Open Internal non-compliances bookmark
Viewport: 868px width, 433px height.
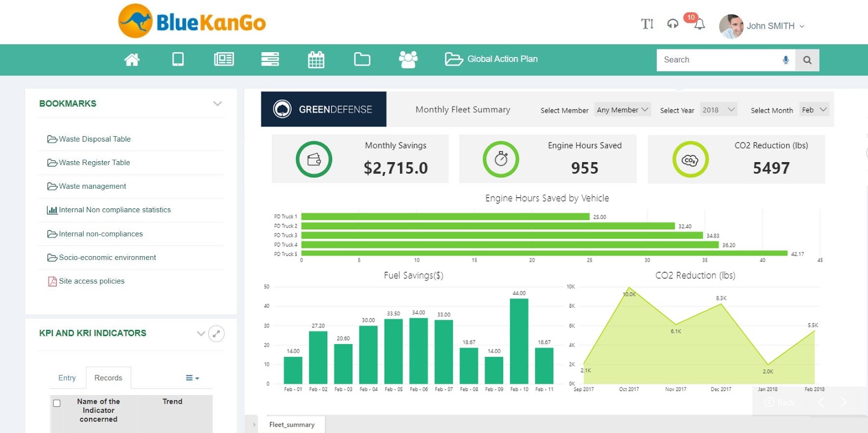(x=101, y=234)
